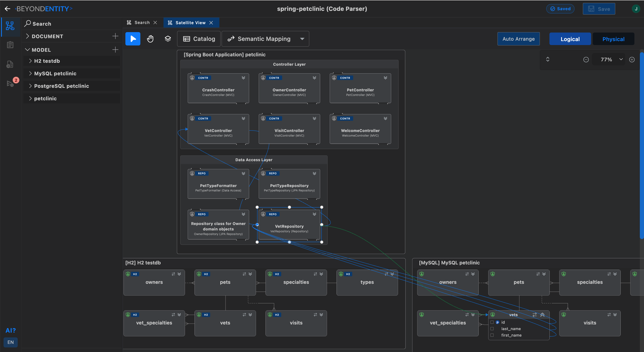Click the user avatar J
The image size is (644, 352).
point(636,9)
